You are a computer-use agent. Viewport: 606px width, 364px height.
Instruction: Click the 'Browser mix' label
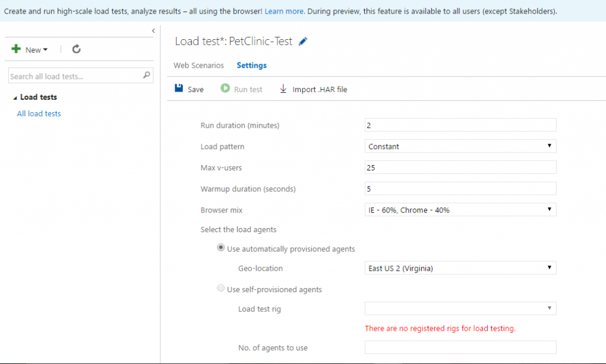point(222,210)
